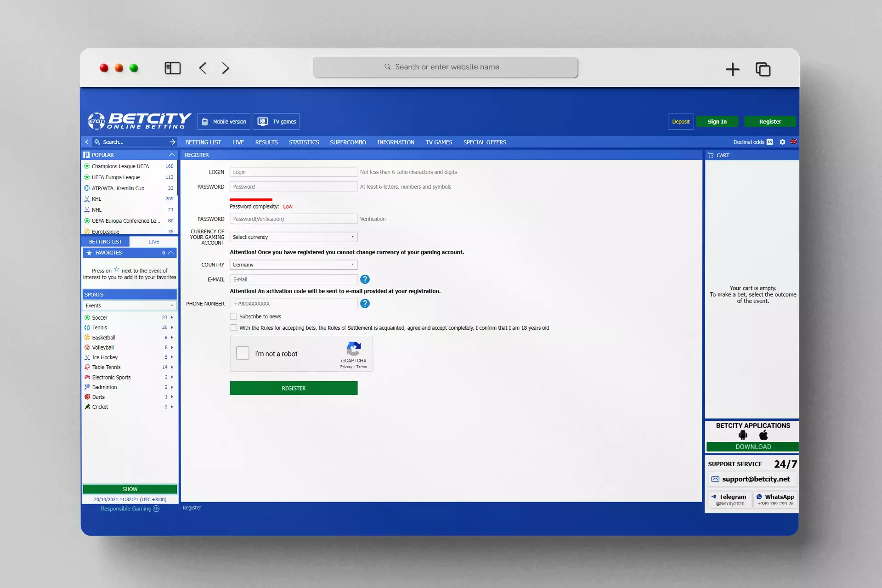882x588 pixels.
Task: Click the Login input field
Action: coord(294,172)
